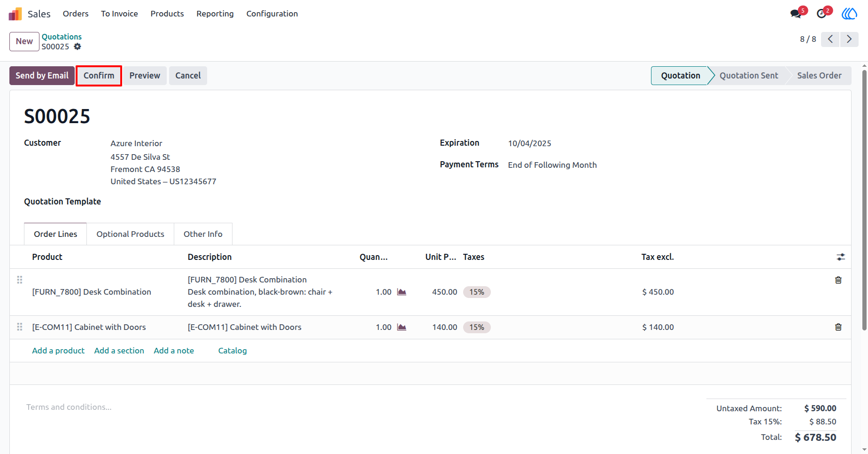Go to previous record arrow
This screenshot has width=868, height=454.
(x=830, y=39)
